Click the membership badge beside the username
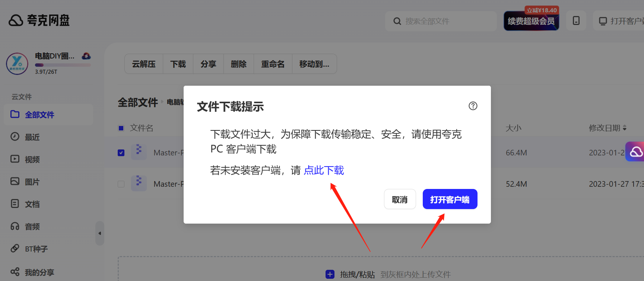Screen dimensions: 644x281 [86, 56]
